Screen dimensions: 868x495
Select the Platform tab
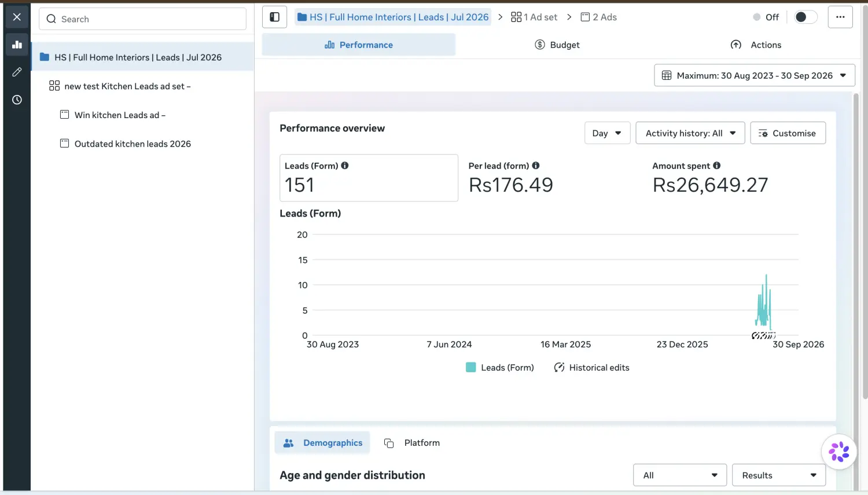pyautogui.click(x=412, y=443)
